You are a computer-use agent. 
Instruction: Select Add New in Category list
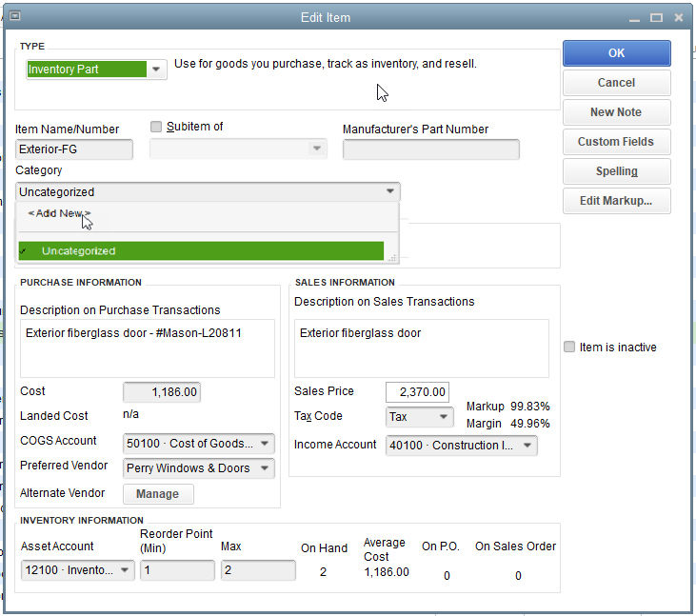coord(59,214)
